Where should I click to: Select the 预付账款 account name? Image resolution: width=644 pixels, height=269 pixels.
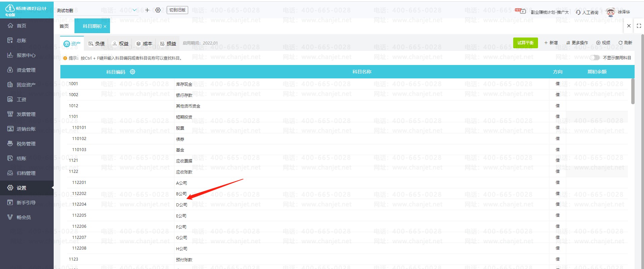(184, 260)
